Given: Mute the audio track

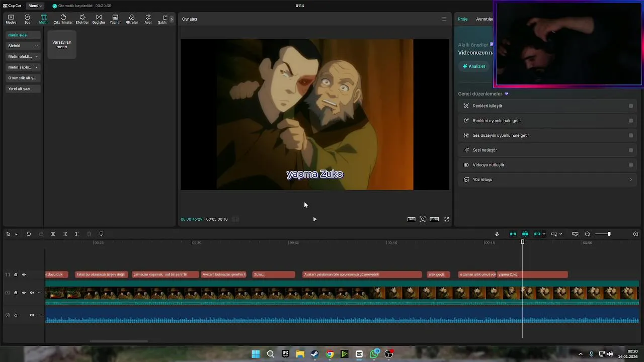Looking at the screenshot, I should point(32,315).
